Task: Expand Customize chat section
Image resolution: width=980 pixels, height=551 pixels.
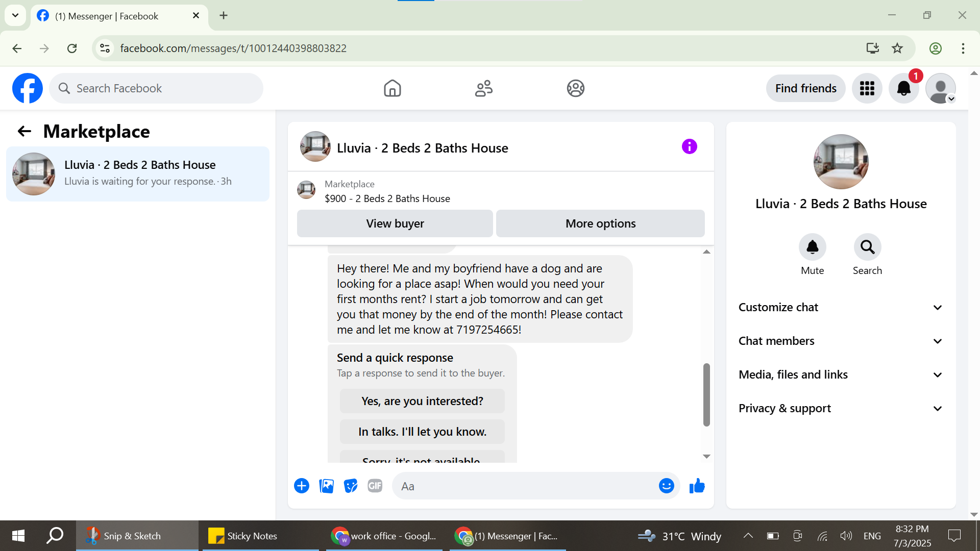Action: pos(840,307)
